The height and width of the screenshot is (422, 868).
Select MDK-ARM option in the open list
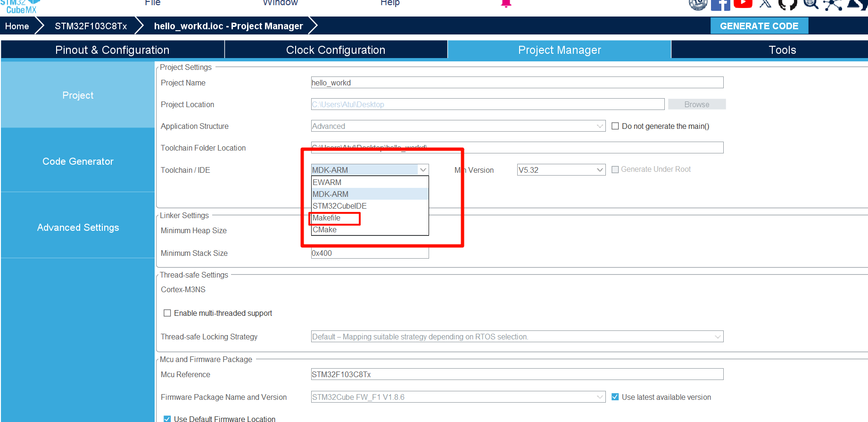click(x=370, y=194)
